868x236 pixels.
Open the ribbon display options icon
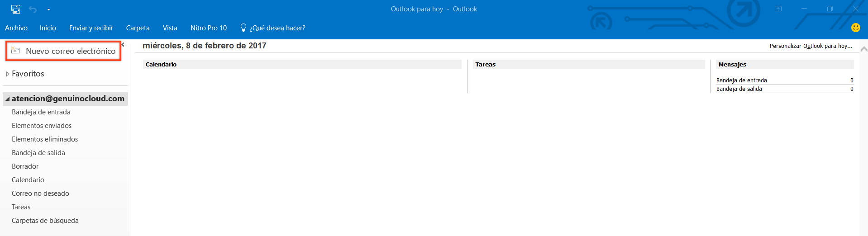[778, 9]
